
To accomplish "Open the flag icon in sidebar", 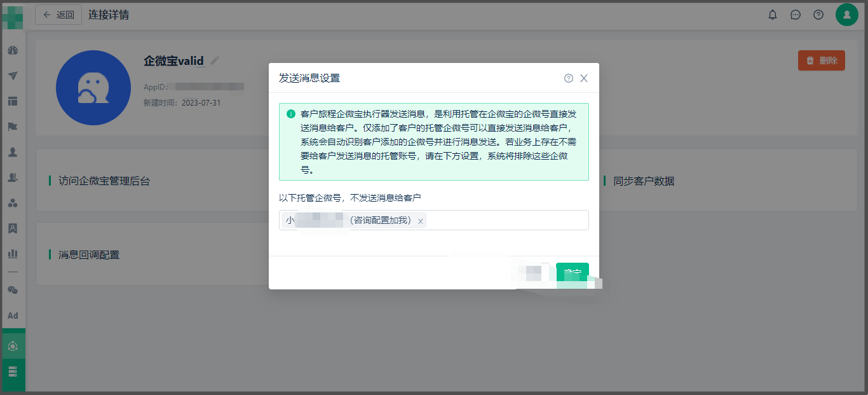I will [x=13, y=127].
